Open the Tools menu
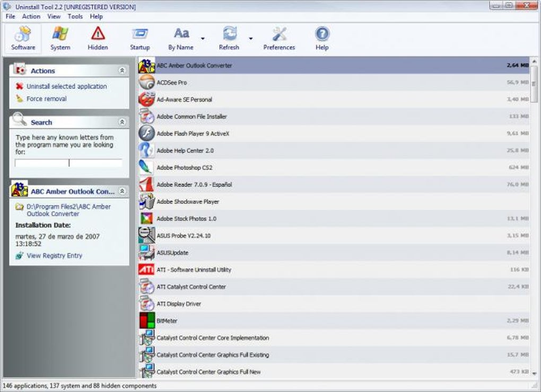This screenshot has height=392, width=541. pos(75,16)
